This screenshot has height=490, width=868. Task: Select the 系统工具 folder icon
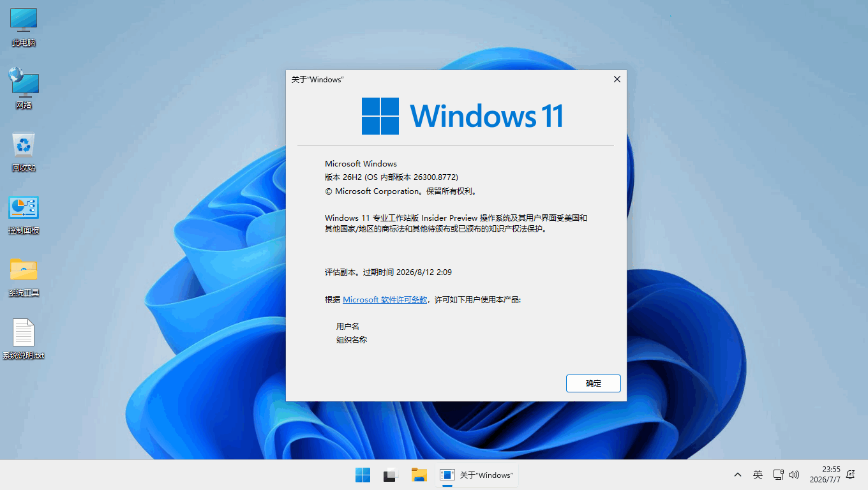pyautogui.click(x=24, y=278)
